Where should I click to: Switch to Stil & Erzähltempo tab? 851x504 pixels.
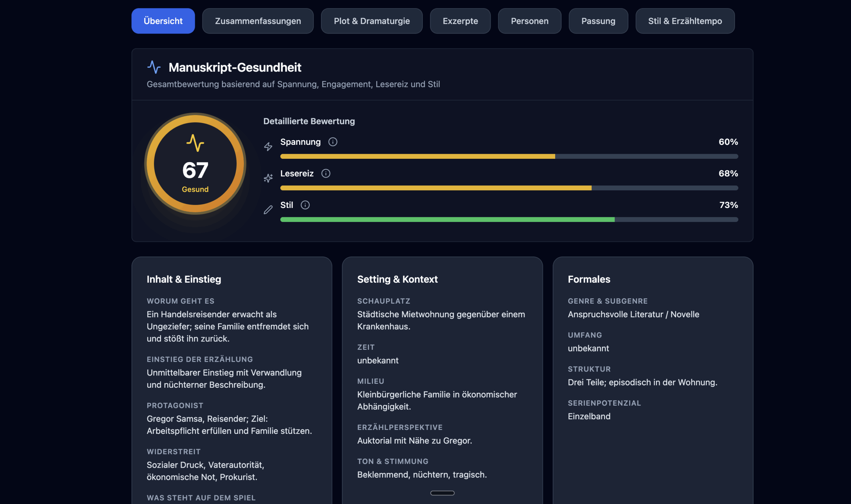(x=684, y=21)
